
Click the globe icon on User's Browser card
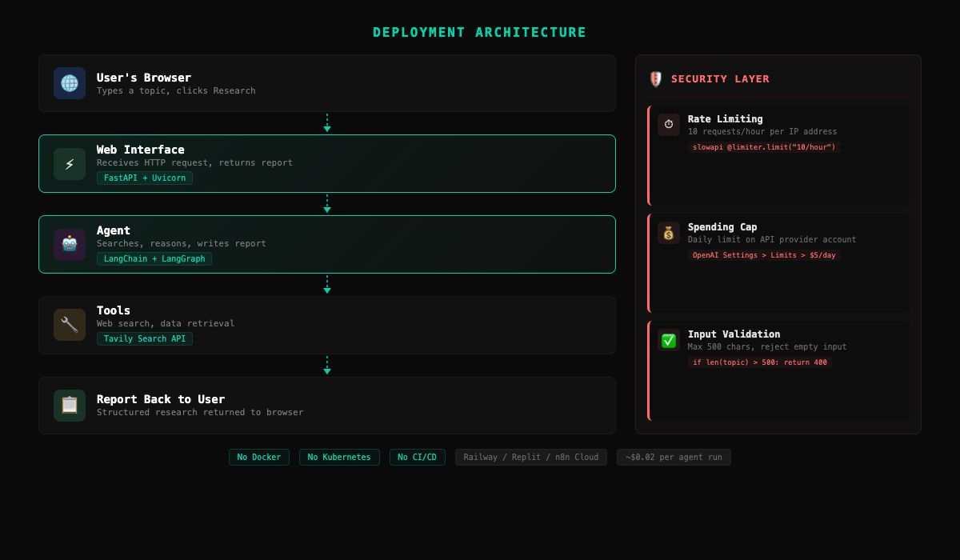(70, 83)
